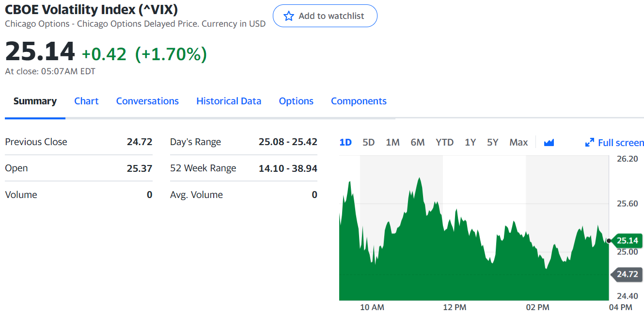This screenshot has height=314, width=644.
Task: Click the full screen expand arrows icon
Action: [x=590, y=143]
